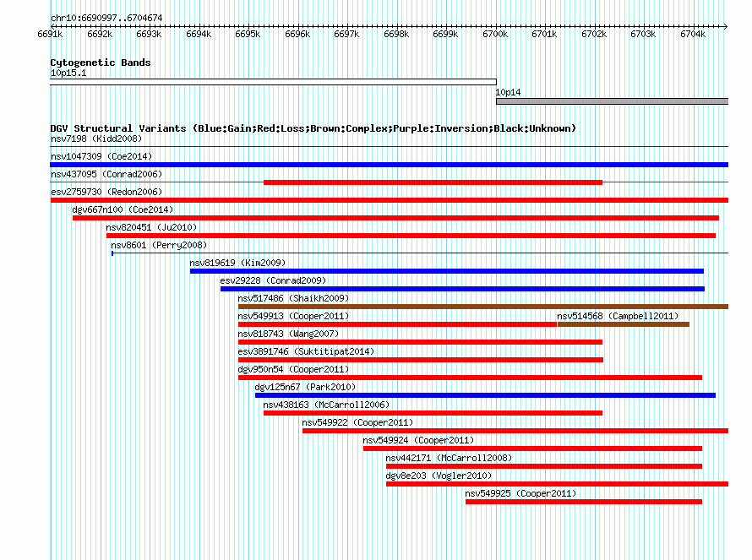Select dgv125n67 (Park2010) label
The width and height of the screenshot is (752, 560).
(x=305, y=388)
